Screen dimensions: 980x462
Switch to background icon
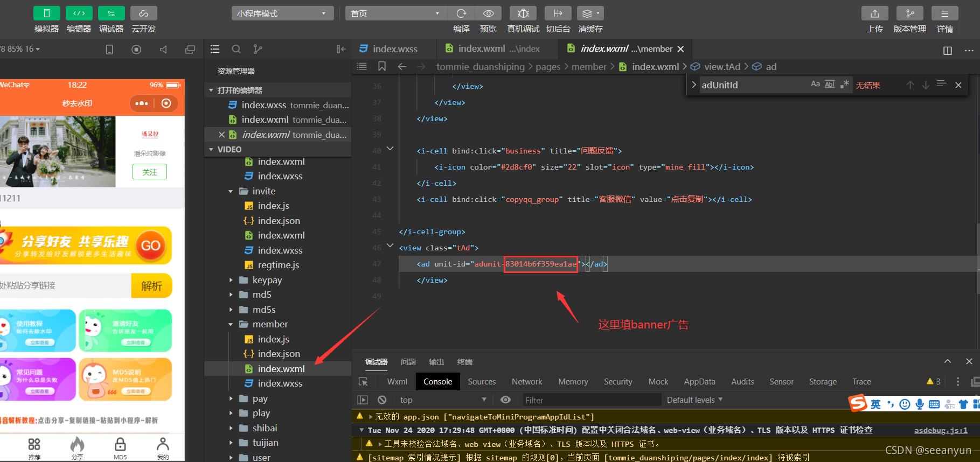558,13
